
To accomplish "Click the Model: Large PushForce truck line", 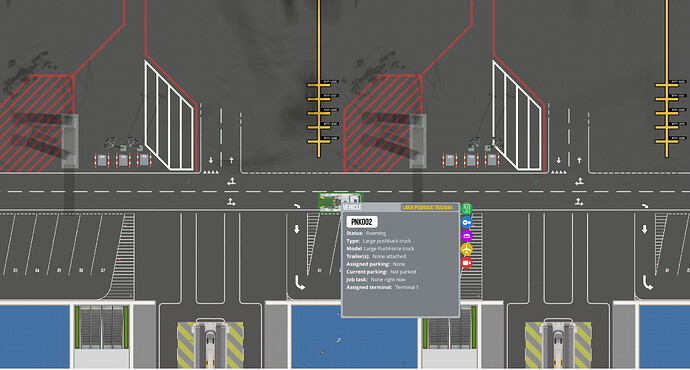I will point(380,249).
